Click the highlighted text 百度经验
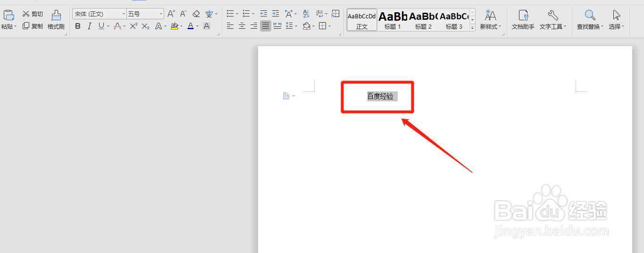 coord(380,97)
